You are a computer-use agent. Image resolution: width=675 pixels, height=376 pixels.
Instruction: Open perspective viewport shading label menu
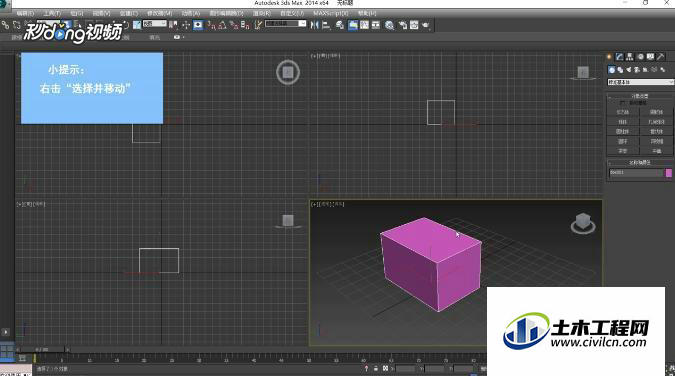pos(339,204)
